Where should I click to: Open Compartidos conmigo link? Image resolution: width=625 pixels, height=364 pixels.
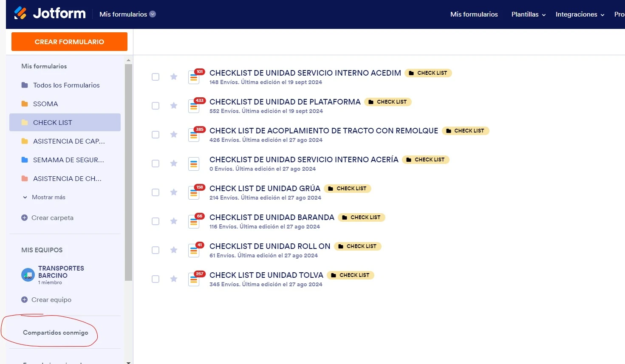[x=56, y=333]
